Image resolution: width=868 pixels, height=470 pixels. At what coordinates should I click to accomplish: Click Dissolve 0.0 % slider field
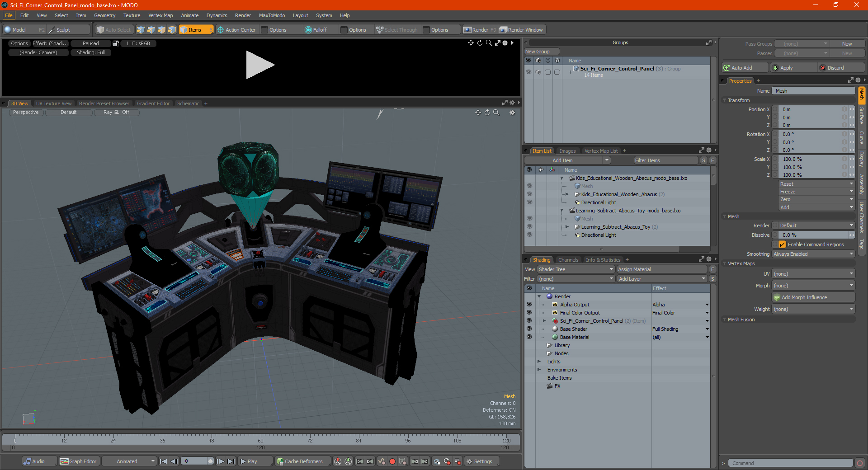(x=814, y=235)
